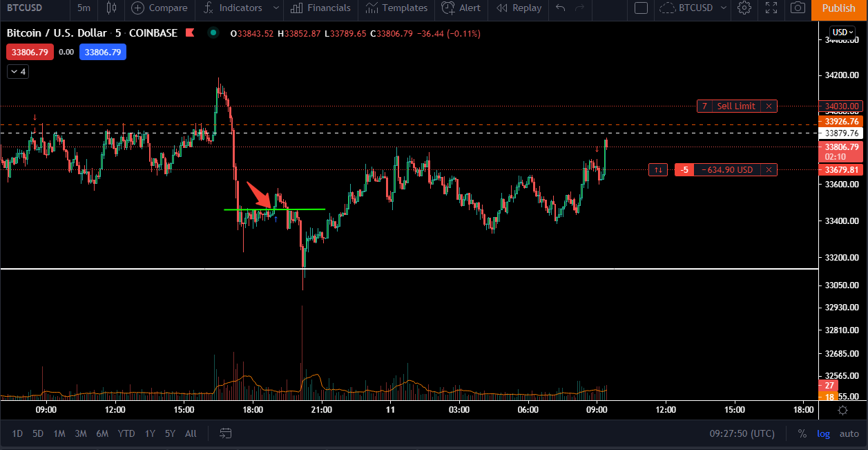Image resolution: width=868 pixels, height=450 pixels.
Task: Select the 1D date range
Action: click(17, 433)
